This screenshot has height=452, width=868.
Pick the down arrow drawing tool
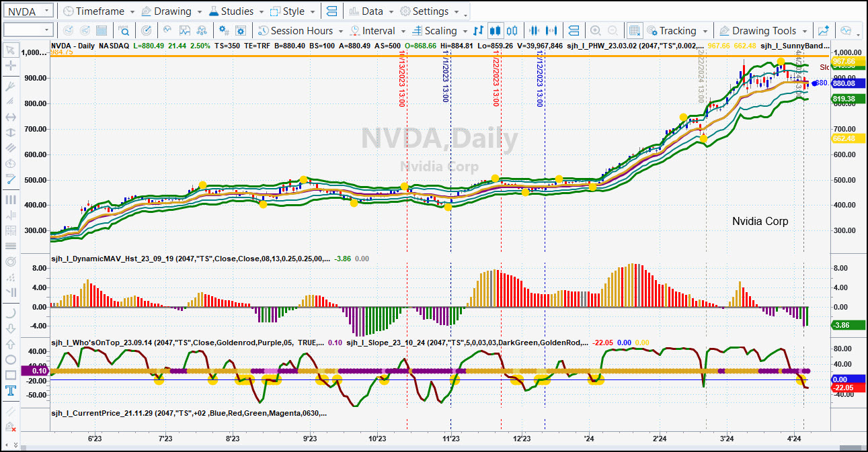(11, 328)
